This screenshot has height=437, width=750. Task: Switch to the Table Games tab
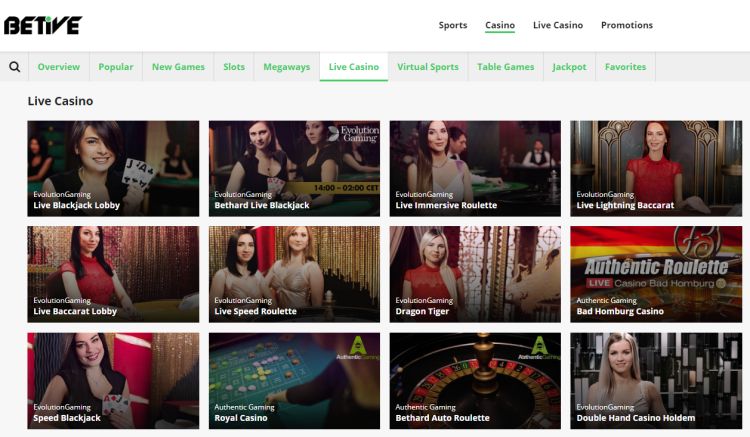click(505, 67)
